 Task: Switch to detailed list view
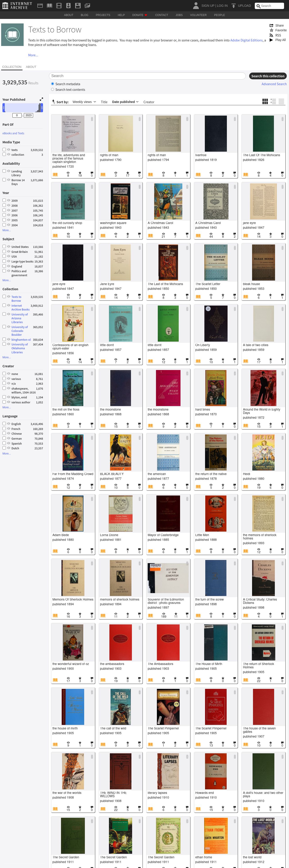click(x=273, y=101)
